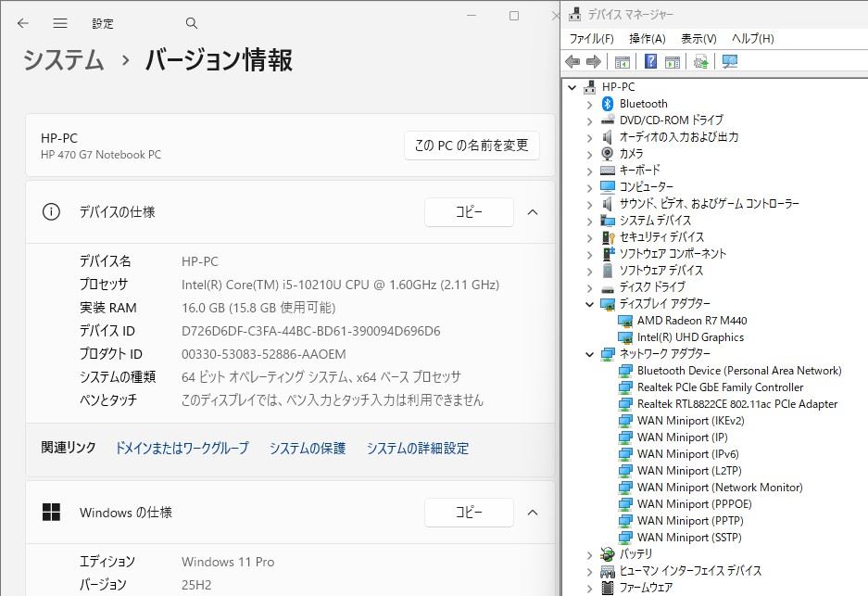Open the Settings hamburger navigation menu
This screenshot has width=868, height=596.
60,23
